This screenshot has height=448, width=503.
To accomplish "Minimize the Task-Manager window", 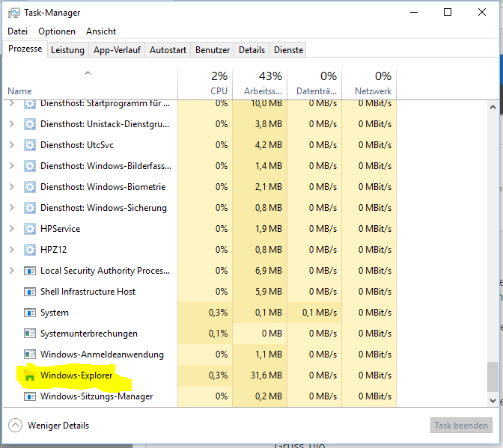I will pyautogui.click(x=414, y=13).
